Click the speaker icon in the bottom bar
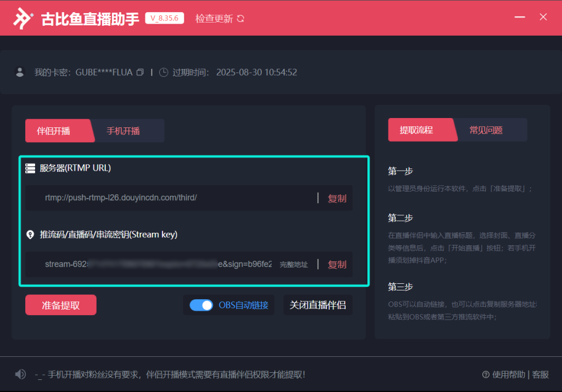The width and height of the screenshot is (562, 392). (x=20, y=374)
